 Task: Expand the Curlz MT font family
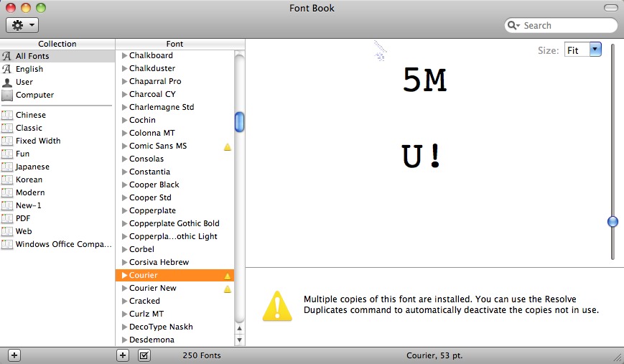pyautogui.click(x=124, y=314)
